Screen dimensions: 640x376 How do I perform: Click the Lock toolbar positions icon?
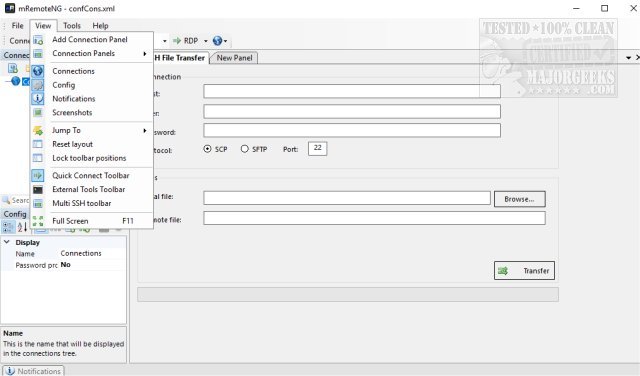click(38, 158)
